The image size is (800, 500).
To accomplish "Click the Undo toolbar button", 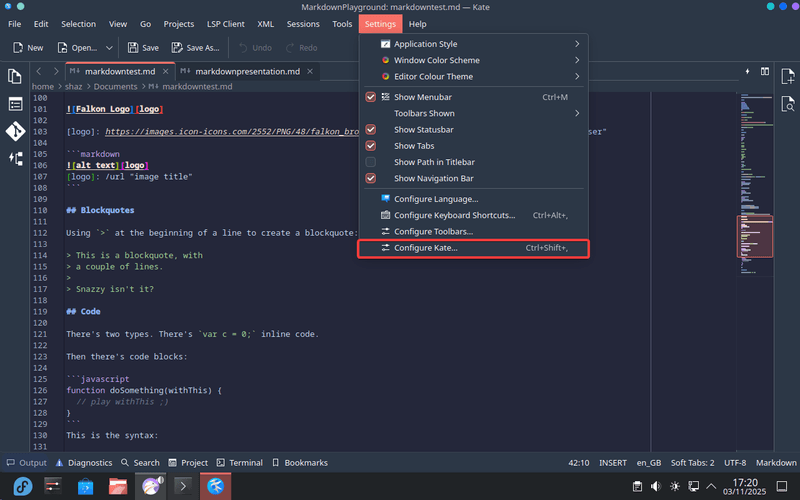I will [255, 47].
